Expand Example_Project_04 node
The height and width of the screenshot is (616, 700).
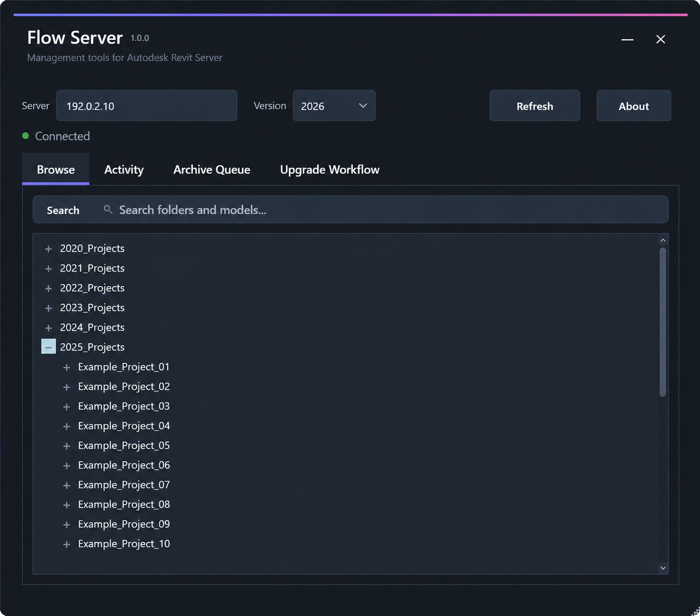(67, 426)
